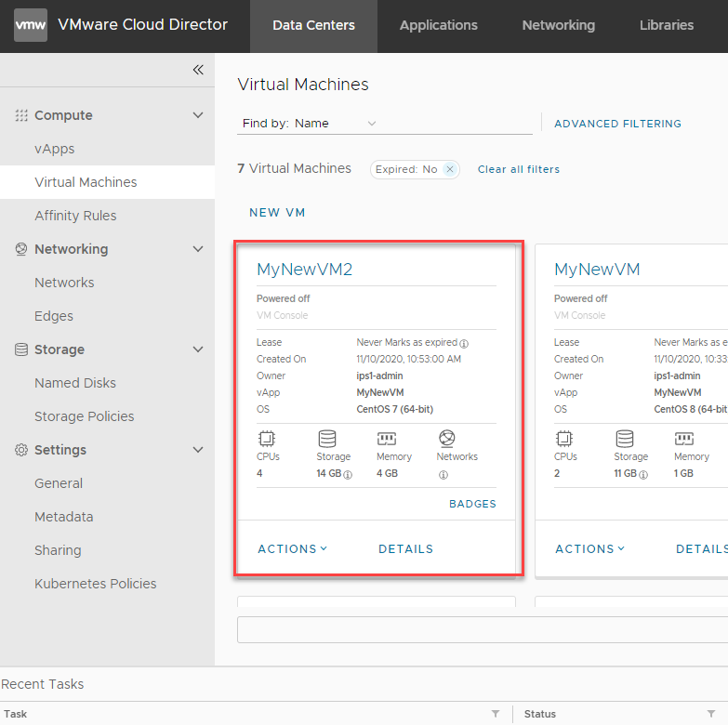Click info icon next to MyNewVM2 lease expiry
This screenshot has width=728, height=725.
tap(464, 344)
